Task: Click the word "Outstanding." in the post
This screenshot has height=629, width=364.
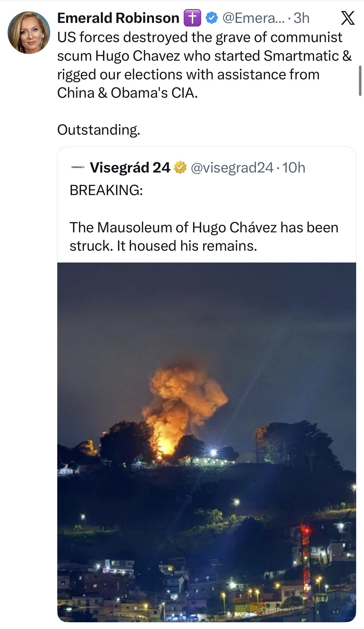Action: coord(98,130)
